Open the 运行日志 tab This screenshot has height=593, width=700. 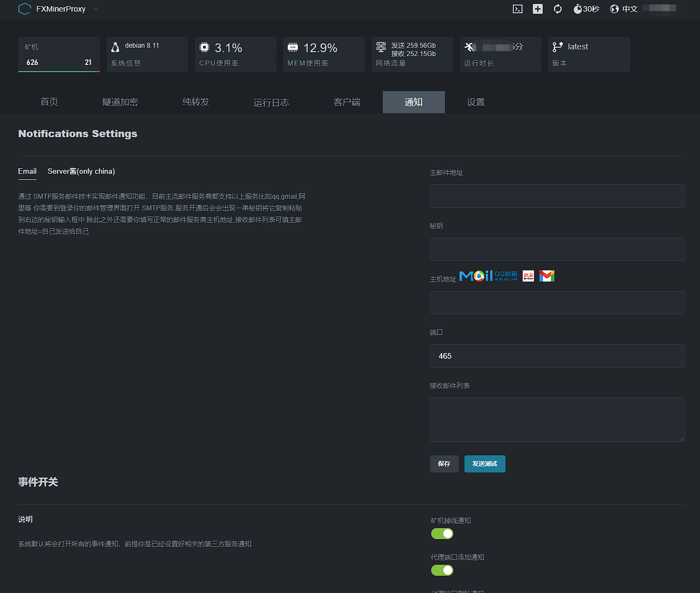pos(271,102)
